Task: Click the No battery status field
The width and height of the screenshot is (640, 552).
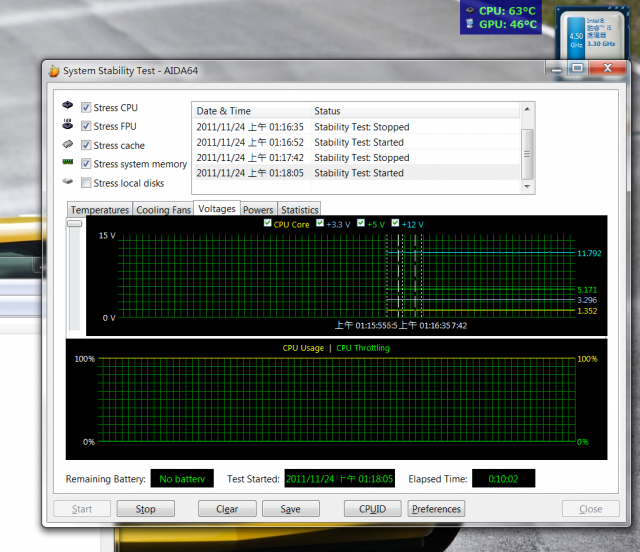Action: [x=182, y=479]
